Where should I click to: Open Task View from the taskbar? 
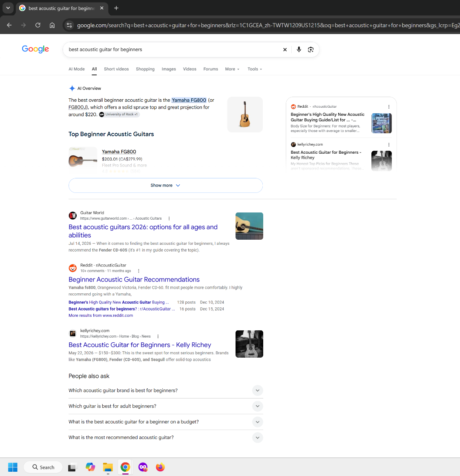tap(72, 467)
